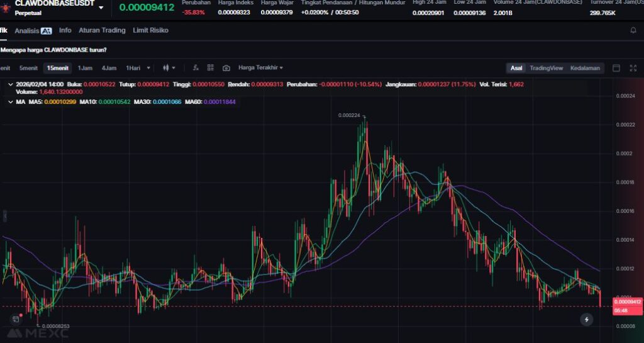Enter fullscreen chart mode
This screenshot has height=343, width=644.
tap(633, 68)
